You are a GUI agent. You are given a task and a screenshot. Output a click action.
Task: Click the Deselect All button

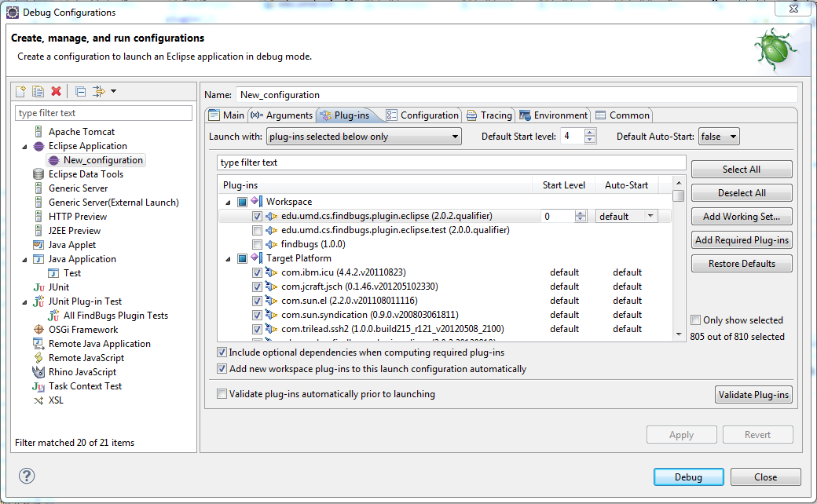point(742,192)
